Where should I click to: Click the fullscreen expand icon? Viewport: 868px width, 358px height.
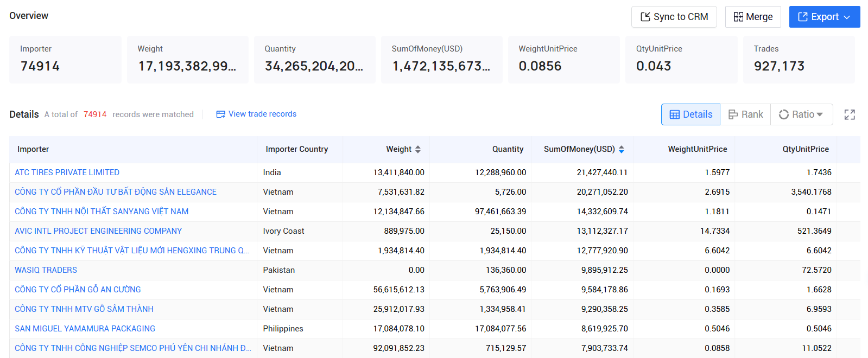[850, 114]
